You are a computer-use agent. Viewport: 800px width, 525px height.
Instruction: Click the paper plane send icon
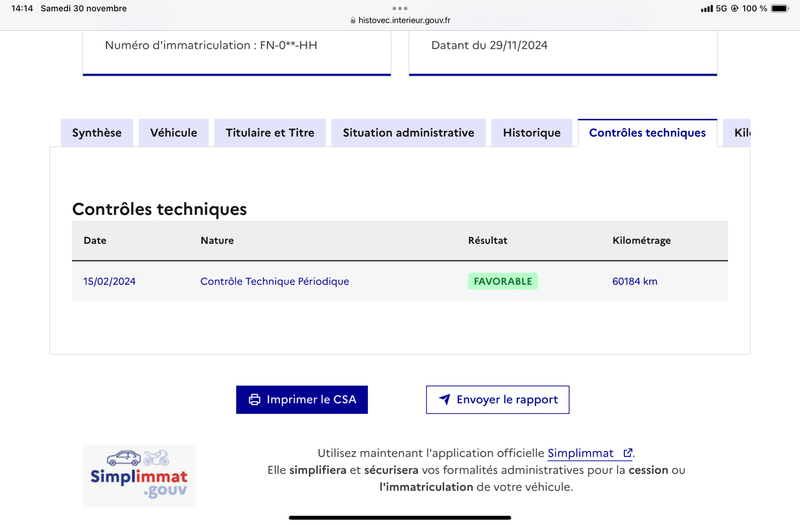click(444, 399)
